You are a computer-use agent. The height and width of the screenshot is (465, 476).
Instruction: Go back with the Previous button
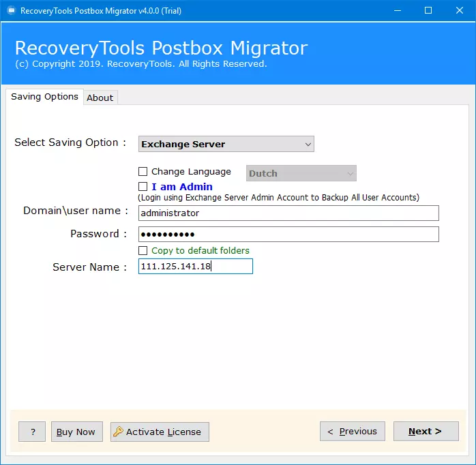click(352, 432)
